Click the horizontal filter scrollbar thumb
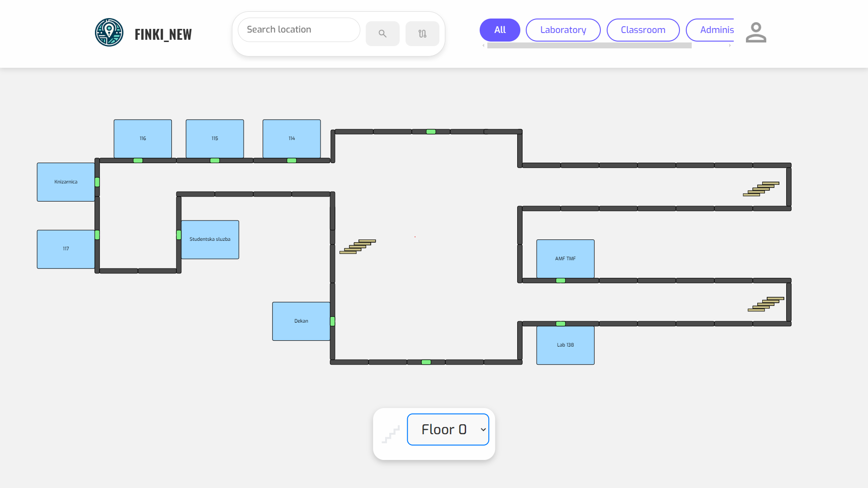This screenshot has width=868, height=488. 589,46
